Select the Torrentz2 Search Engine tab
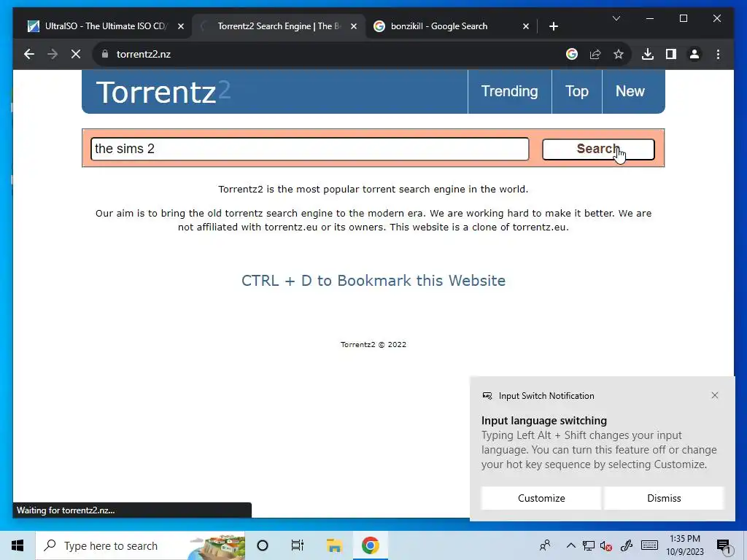 (278, 26)
